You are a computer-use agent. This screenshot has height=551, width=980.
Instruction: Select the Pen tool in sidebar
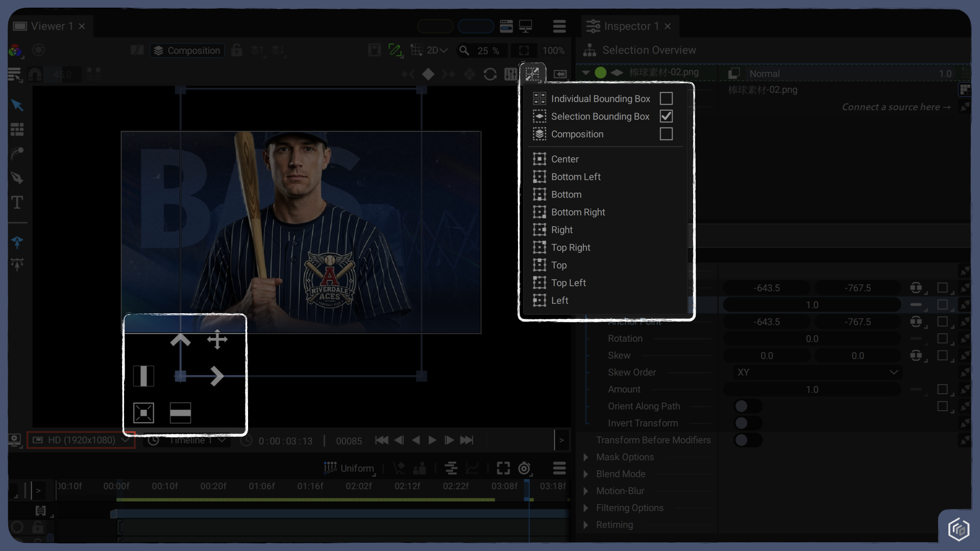[x=17, y=178]
